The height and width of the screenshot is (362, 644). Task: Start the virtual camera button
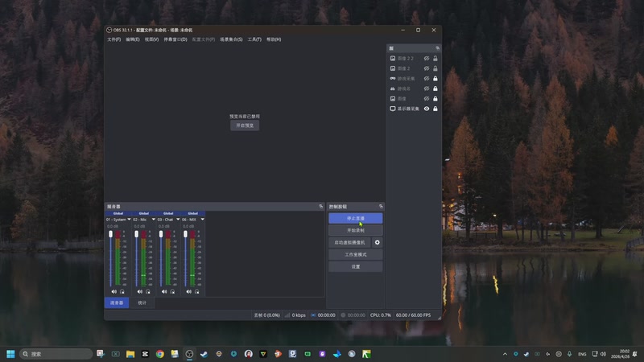pos(349,243)
